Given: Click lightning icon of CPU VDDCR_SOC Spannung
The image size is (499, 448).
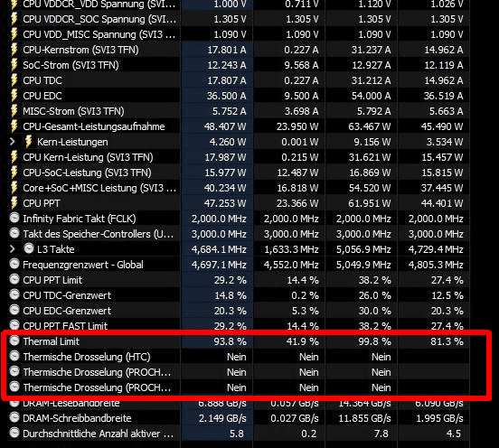Looking at the screenshot, I should (x=14, y=19).
